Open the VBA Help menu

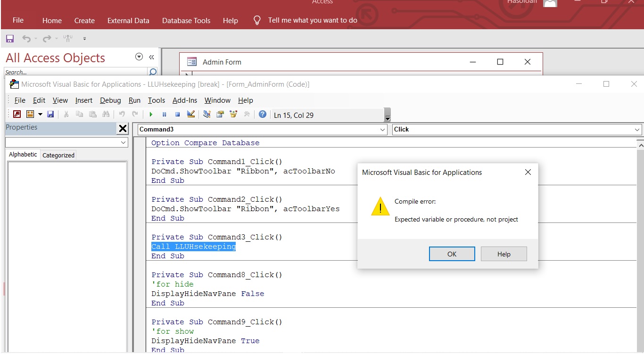point(246,100)
